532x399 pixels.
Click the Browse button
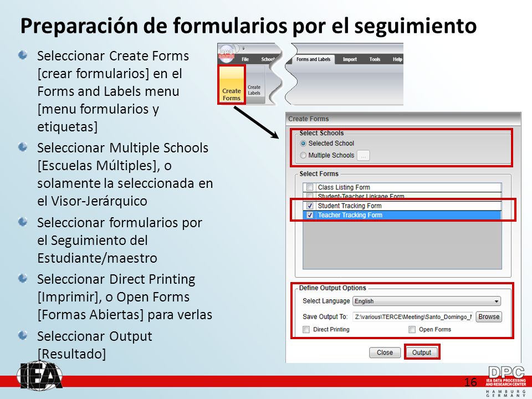pos(489,317)
